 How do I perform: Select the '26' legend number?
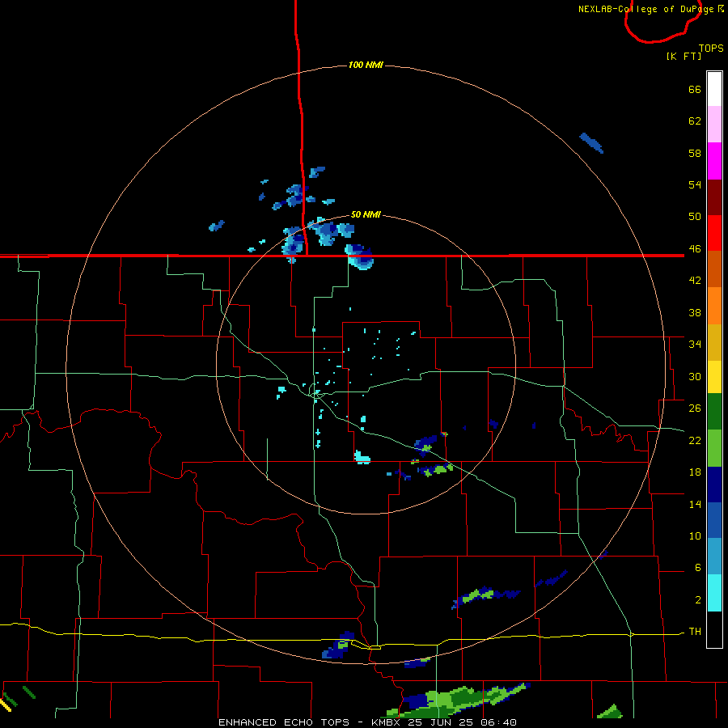coord(695,408)
